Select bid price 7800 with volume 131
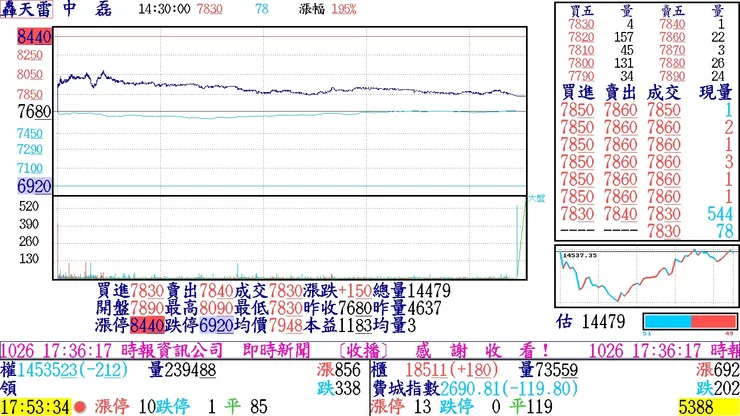This screenshot has height=416, width=740. (x=581, y=63)
